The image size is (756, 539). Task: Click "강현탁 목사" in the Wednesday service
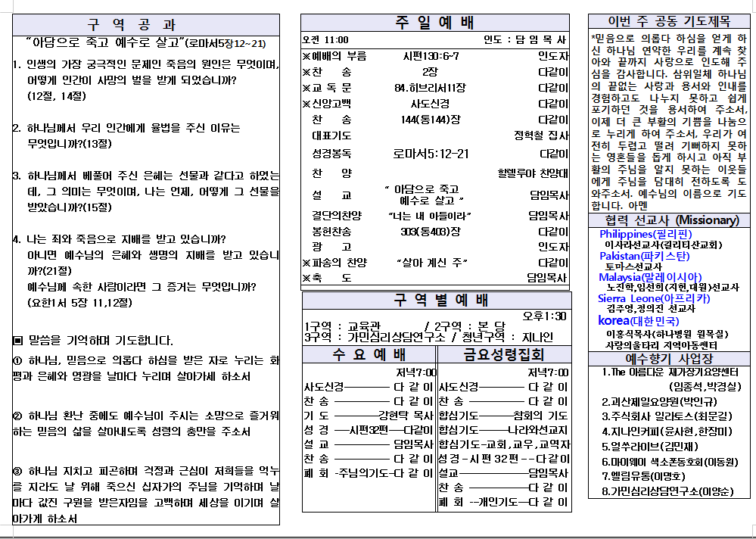coord(406,416)
